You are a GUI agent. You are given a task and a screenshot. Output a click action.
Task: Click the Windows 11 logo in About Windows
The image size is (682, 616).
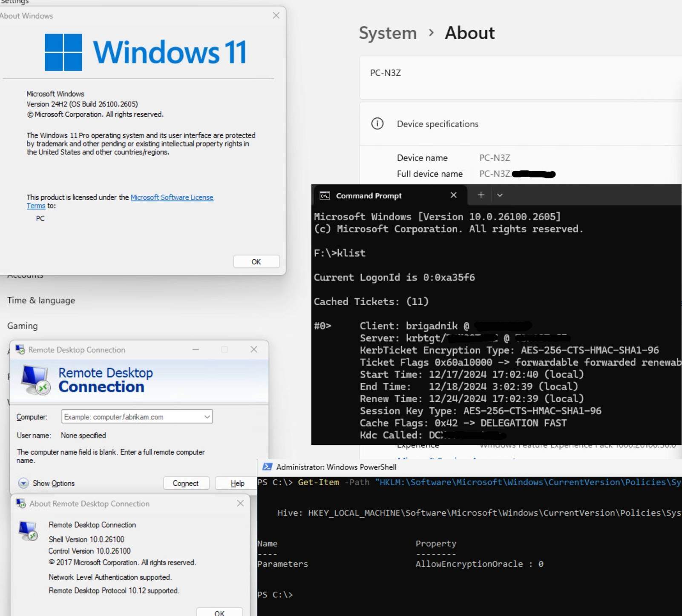click(146, 52)
